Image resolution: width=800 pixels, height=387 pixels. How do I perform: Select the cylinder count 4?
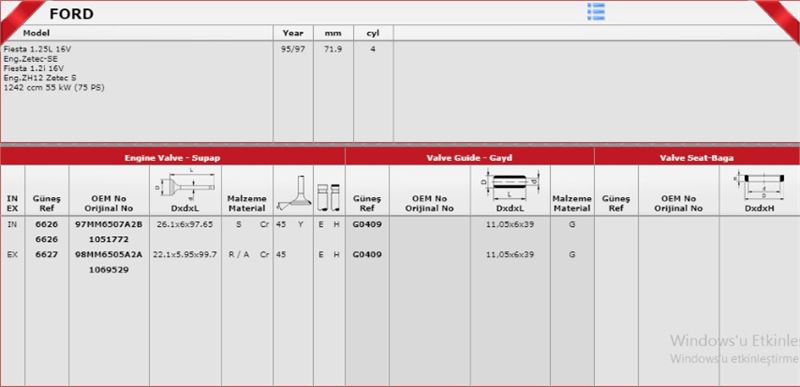373,49
